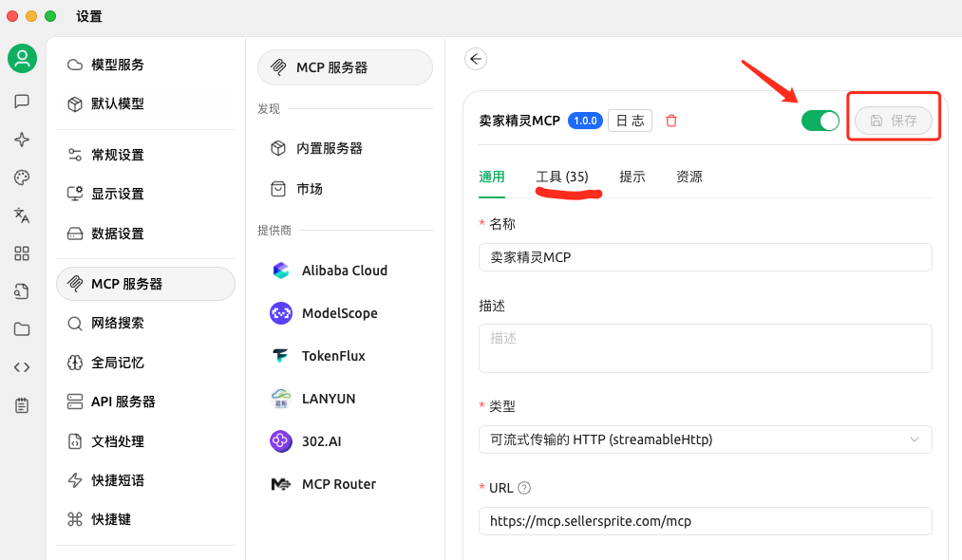Select the code tools icon in sidebar
962x560 pixels.
pyautogui.click(x=22, y=367)
